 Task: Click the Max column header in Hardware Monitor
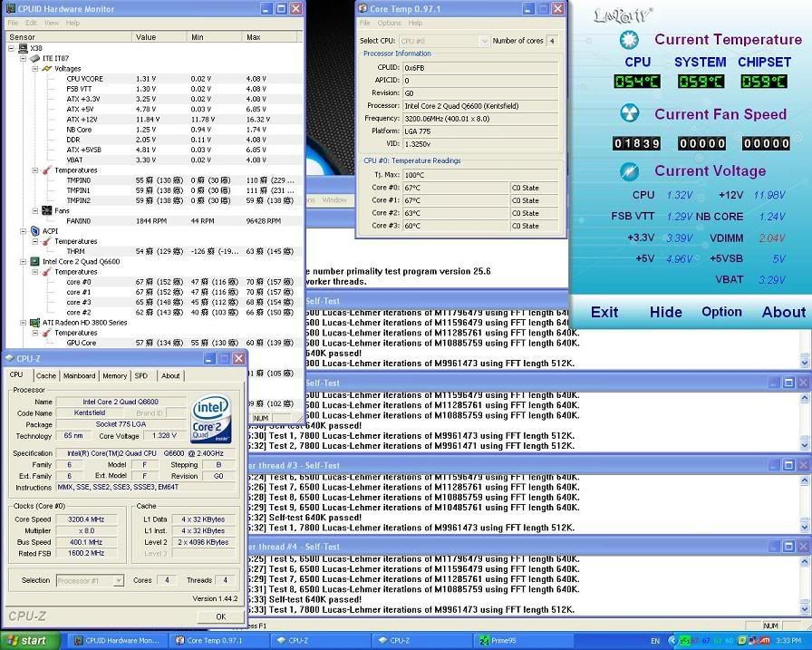tap(270, 37)
